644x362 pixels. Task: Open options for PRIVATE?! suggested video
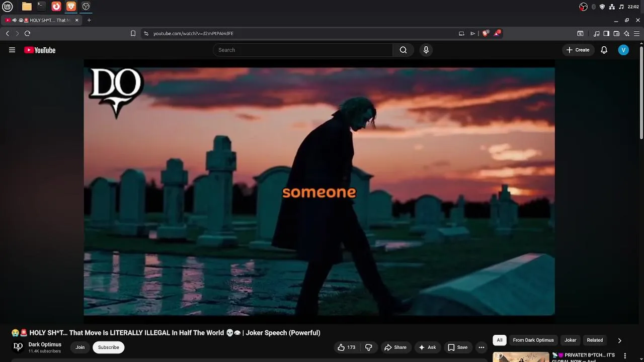(x=625, y=356)
